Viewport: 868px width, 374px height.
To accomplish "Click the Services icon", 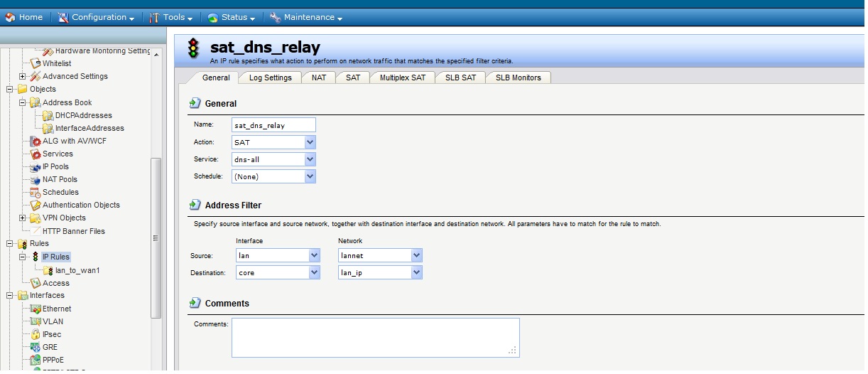I will tap(36, 154).
